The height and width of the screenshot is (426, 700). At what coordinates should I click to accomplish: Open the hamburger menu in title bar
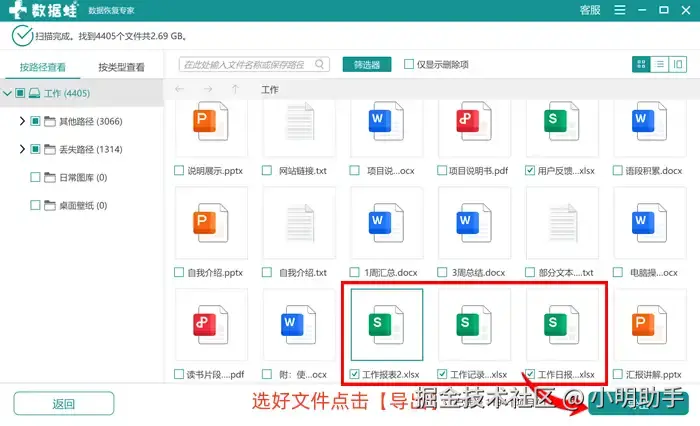[x=620, y=10]
